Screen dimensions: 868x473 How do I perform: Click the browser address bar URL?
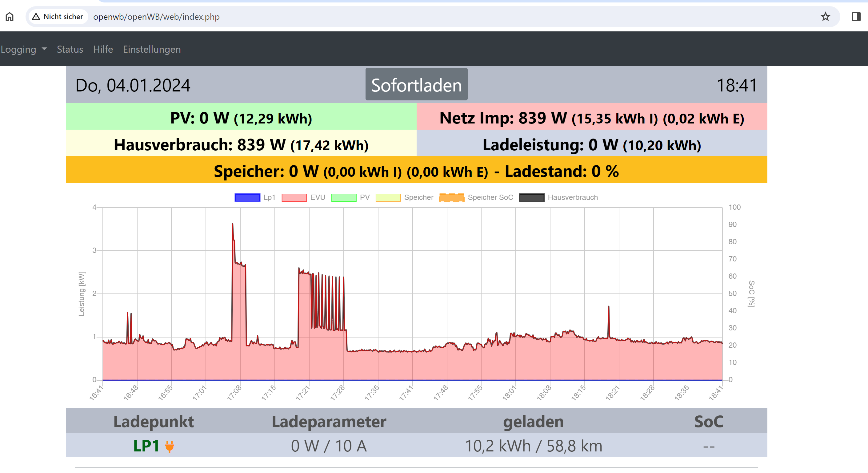coord(156,17)
